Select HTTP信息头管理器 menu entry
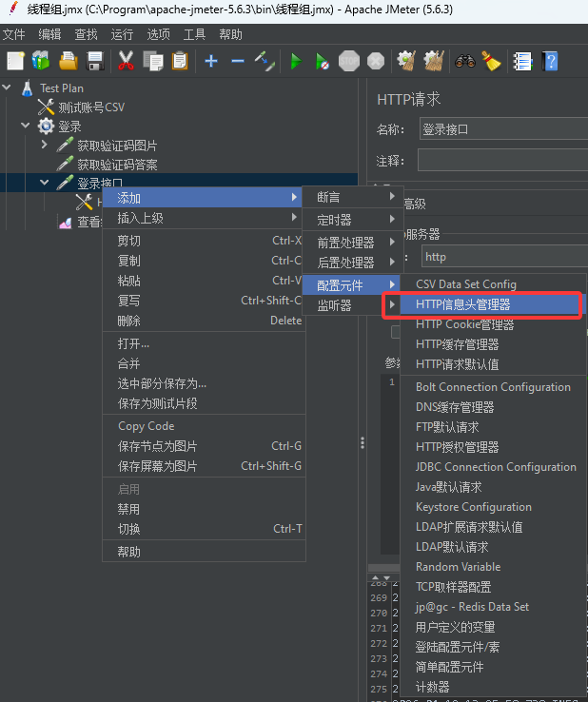This screenshot has height=702, width=588. coord(493,304)
